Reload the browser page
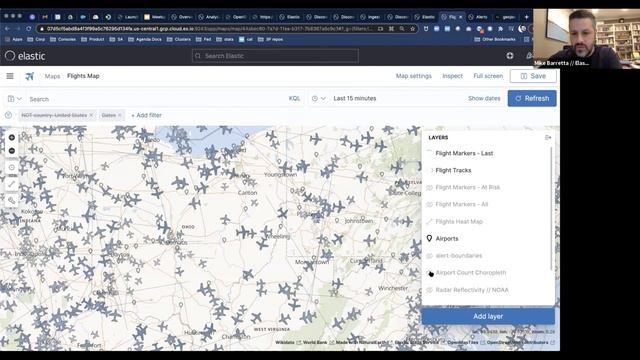 29,29
